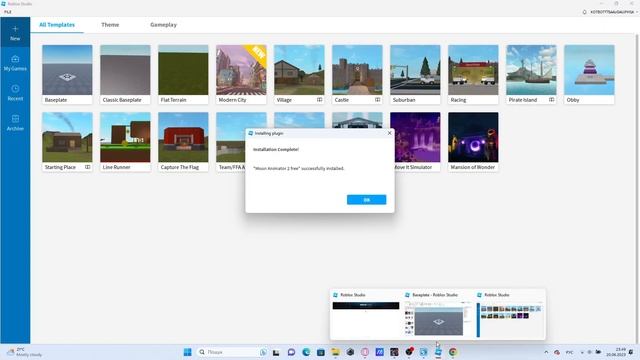Select the Village template thumbnail
The width and height of the screenshot is (640, 360).
[x=299, y=70]
